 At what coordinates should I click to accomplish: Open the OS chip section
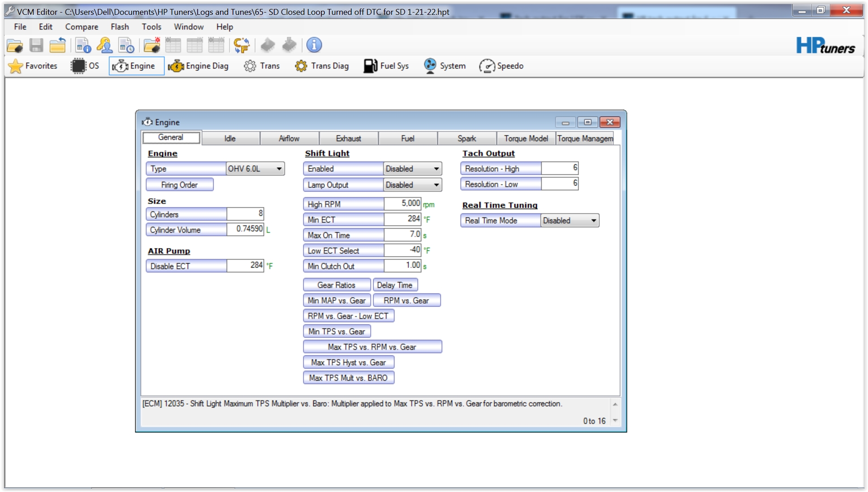[x=85, y=66]
